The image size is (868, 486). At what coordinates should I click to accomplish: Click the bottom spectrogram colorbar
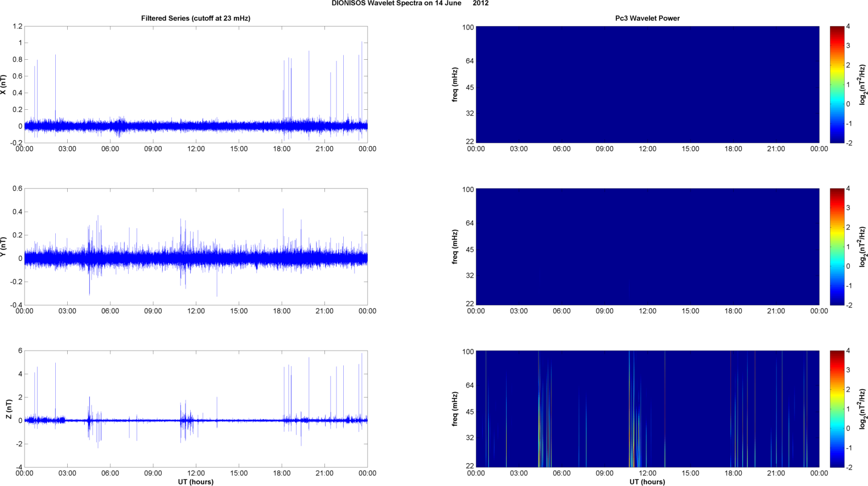pos(837,409)
